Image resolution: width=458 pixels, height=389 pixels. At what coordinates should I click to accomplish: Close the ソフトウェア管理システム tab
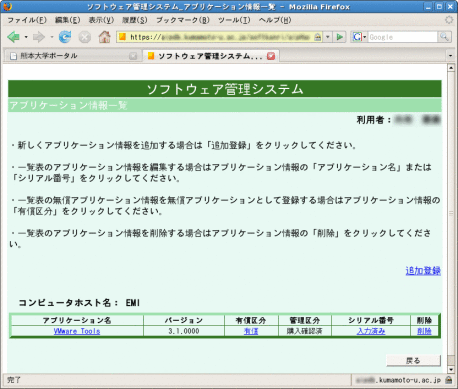[271, 56]
